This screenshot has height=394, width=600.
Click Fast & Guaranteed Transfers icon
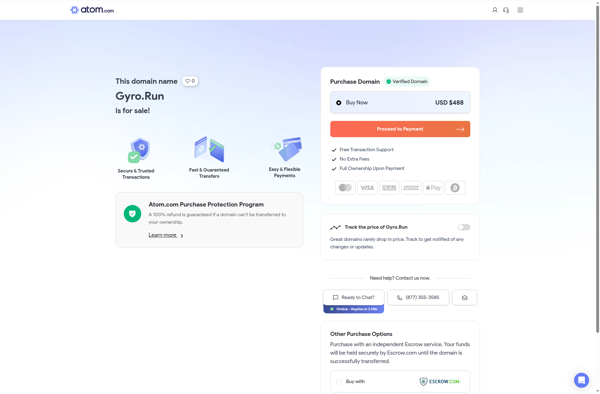pyautogui.click(x=209, y=149)
